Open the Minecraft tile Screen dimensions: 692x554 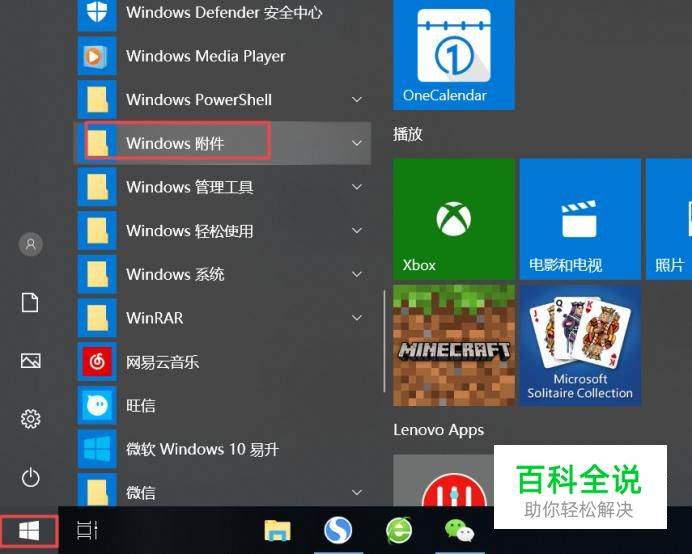(x=454, y=345)
